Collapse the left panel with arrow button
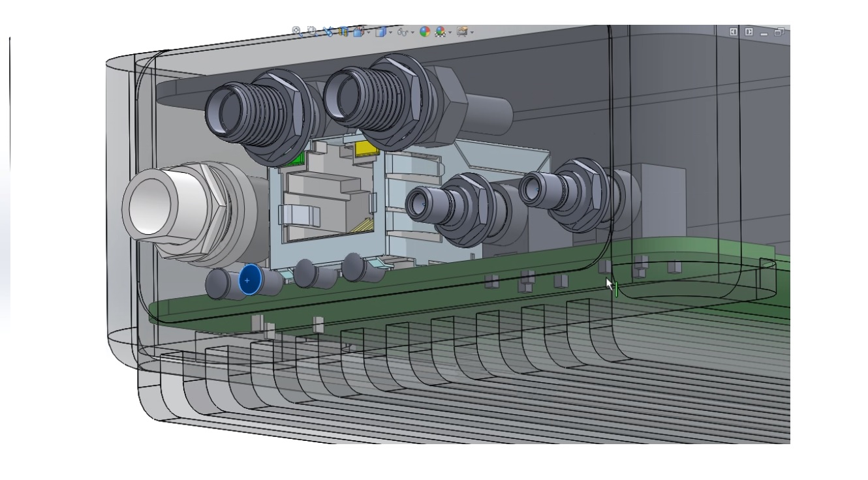The image size is (868, 480). coord(734,31)
